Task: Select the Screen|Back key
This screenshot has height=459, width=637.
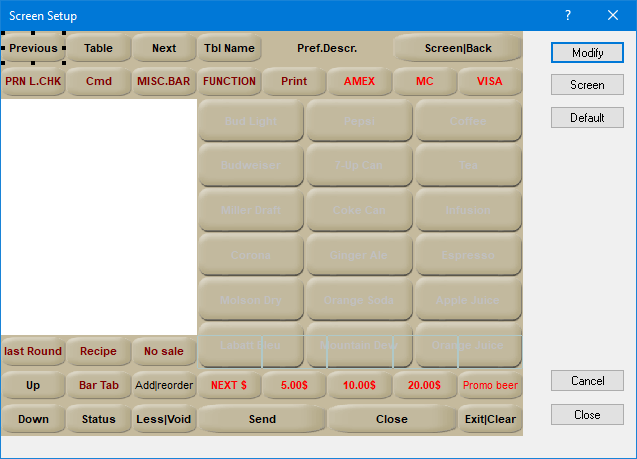Action: (x=458, y=48)
